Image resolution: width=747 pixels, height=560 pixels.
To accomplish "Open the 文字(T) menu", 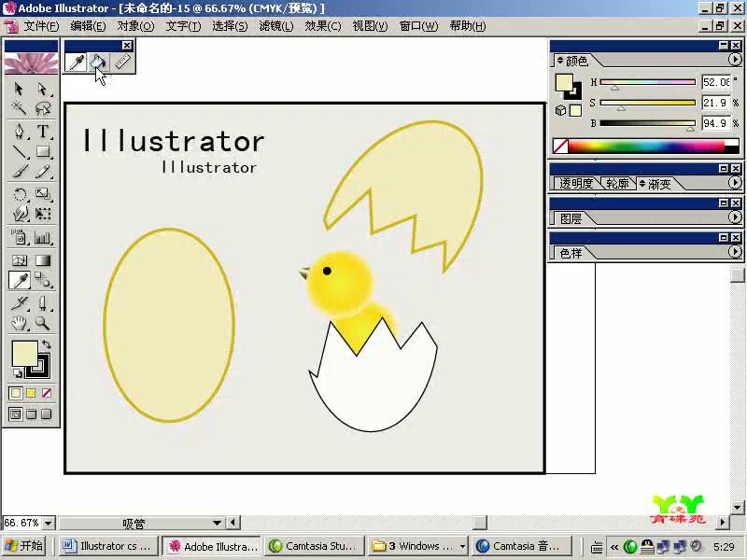I will 183,26.
